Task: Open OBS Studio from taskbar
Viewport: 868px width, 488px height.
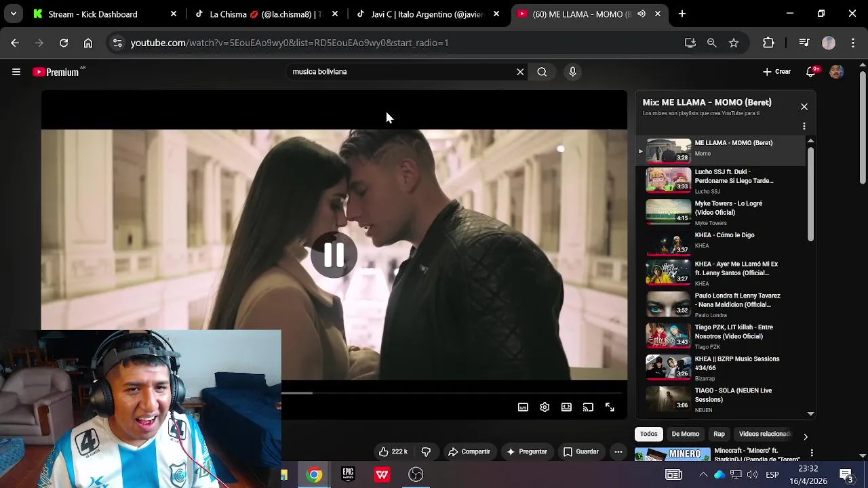Action: coord(416,474)
